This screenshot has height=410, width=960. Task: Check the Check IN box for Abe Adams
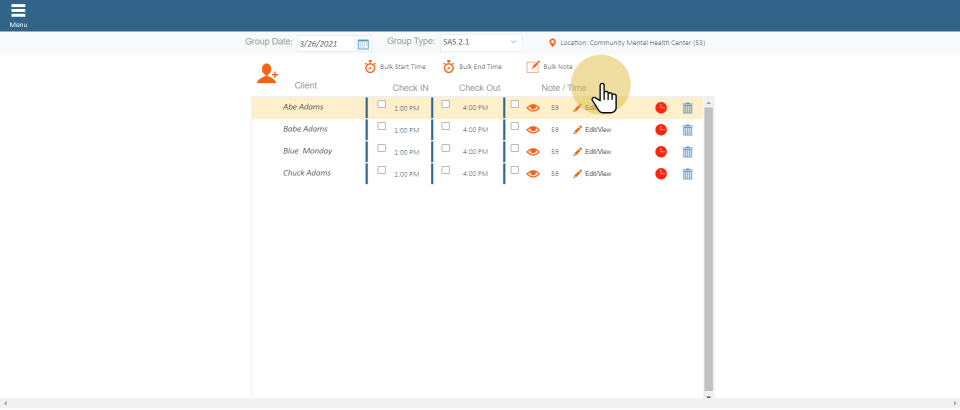381,104
